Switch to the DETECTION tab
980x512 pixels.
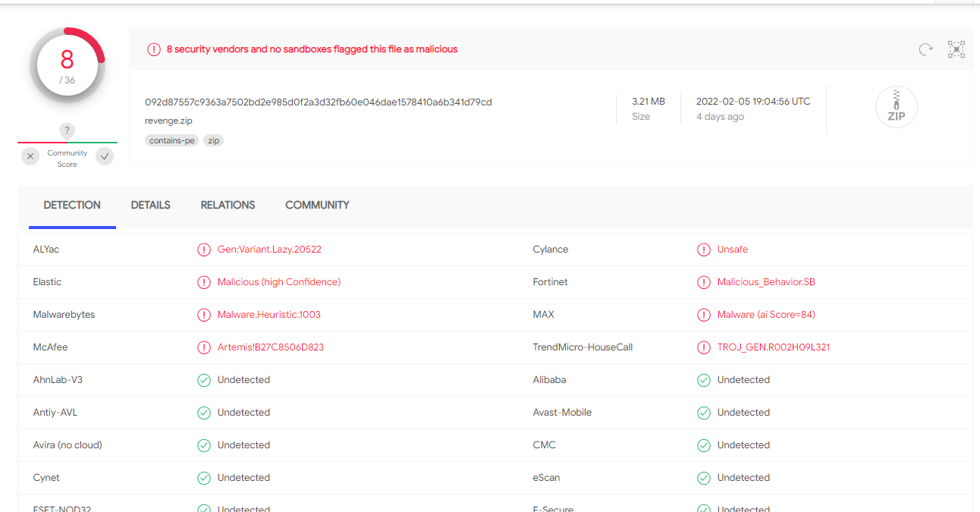[72, 206]
